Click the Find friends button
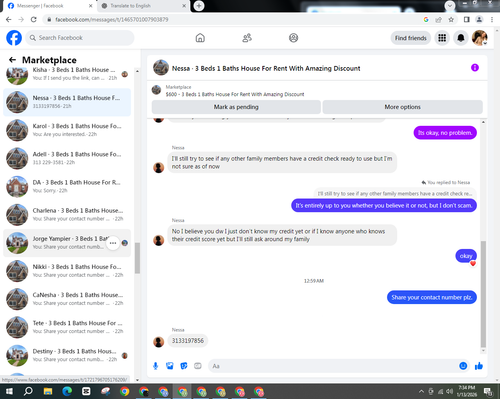This screenshot has width=500, height=399. (x=411, y=38)
